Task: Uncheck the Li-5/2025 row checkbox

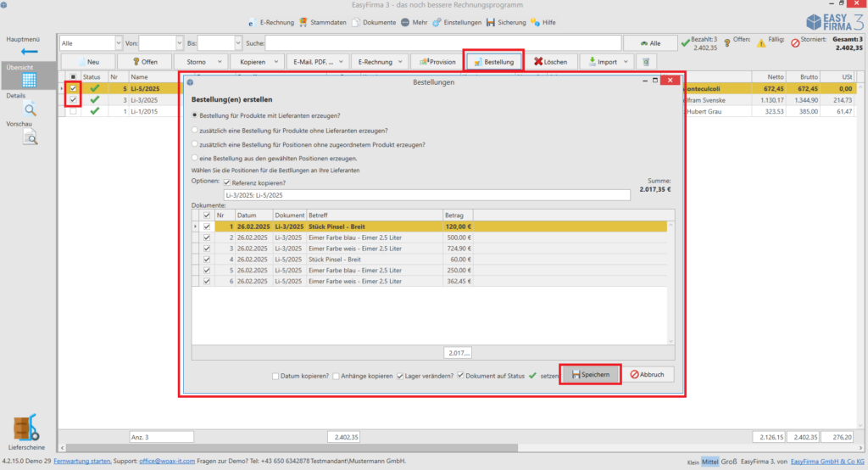Action: coord(73,89)
